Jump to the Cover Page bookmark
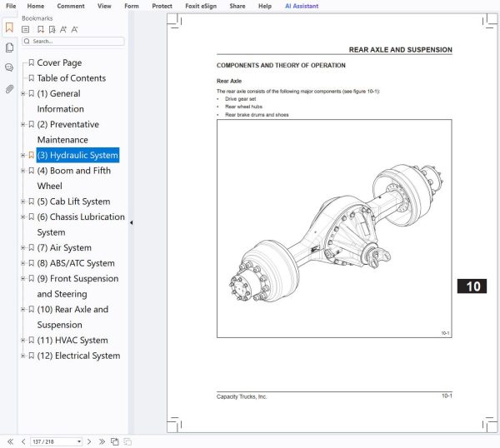 click(x=59, y=62)
